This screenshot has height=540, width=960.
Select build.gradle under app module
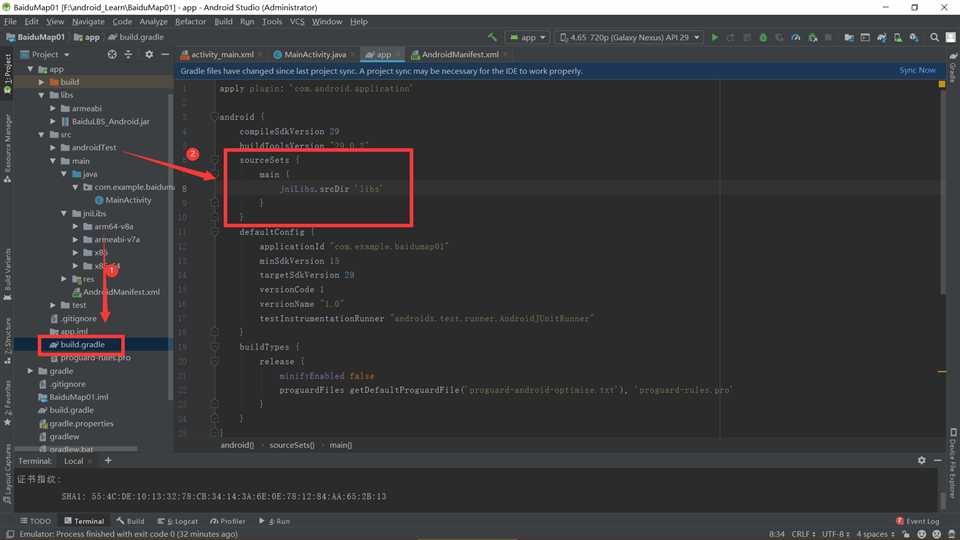(82, 345)
